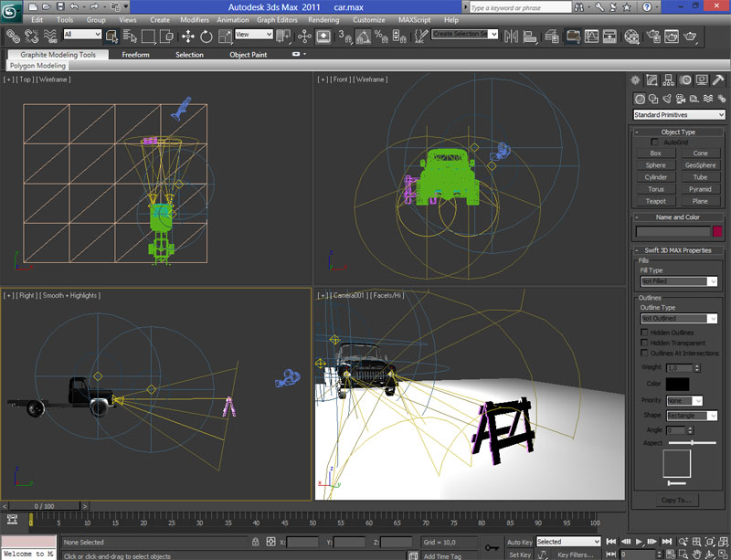
Task: Open the Display panel tab
Action: pyautogui.click(x=702, y=80)
